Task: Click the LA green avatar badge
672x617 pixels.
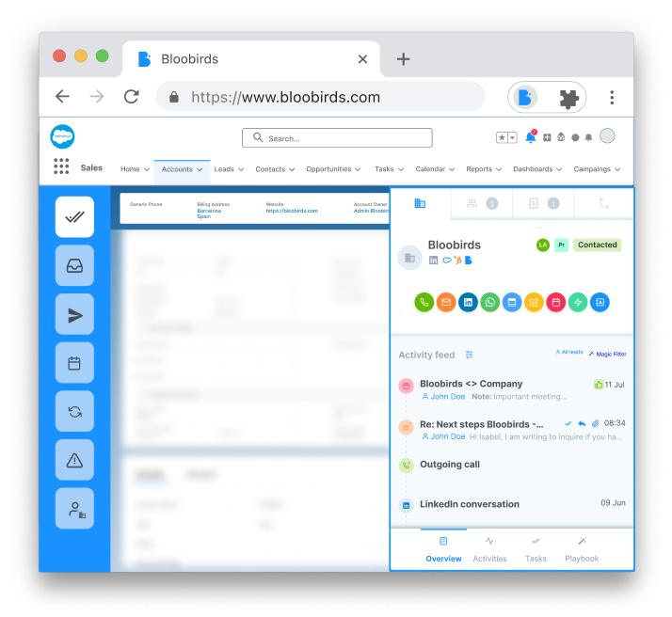Action: point(543,245)
